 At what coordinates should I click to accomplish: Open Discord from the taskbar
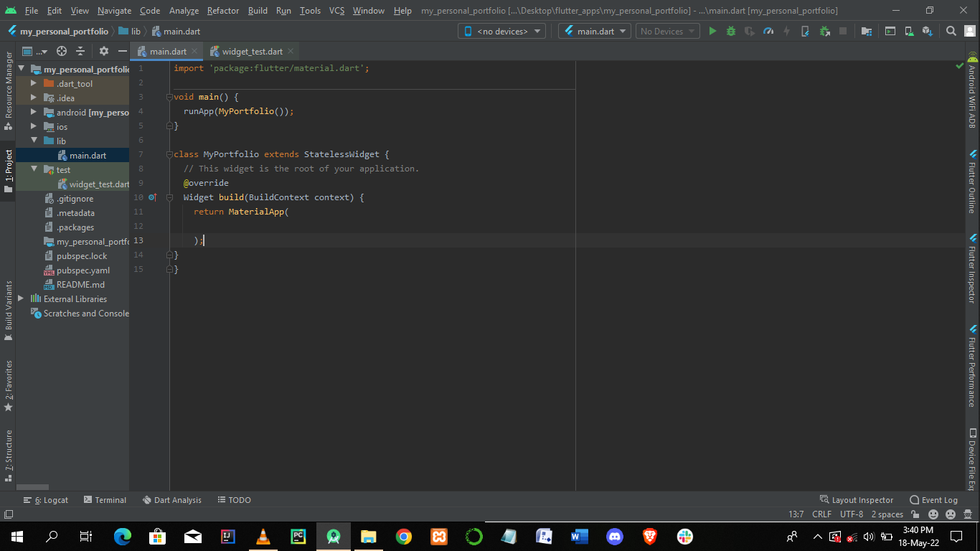coord(615,537)
